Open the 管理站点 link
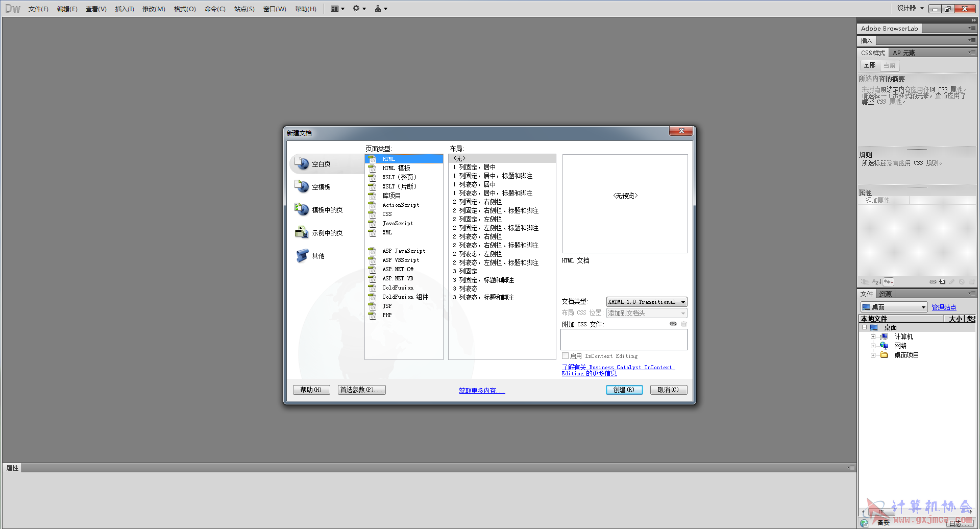The height and width of the screenshot is (529, 980). [944, 307]
